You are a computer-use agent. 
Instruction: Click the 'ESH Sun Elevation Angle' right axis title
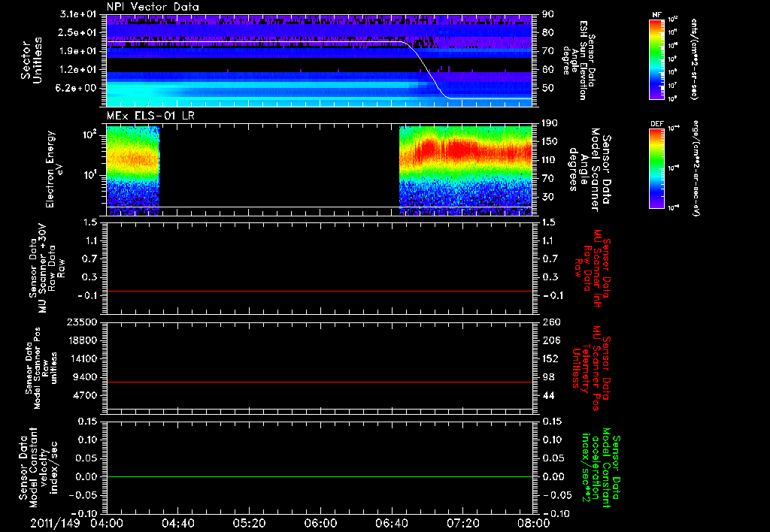click(578, 60)
